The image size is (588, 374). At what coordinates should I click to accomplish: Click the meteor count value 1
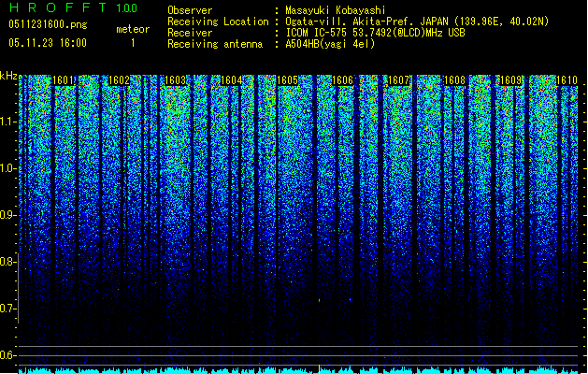(133, 43)
